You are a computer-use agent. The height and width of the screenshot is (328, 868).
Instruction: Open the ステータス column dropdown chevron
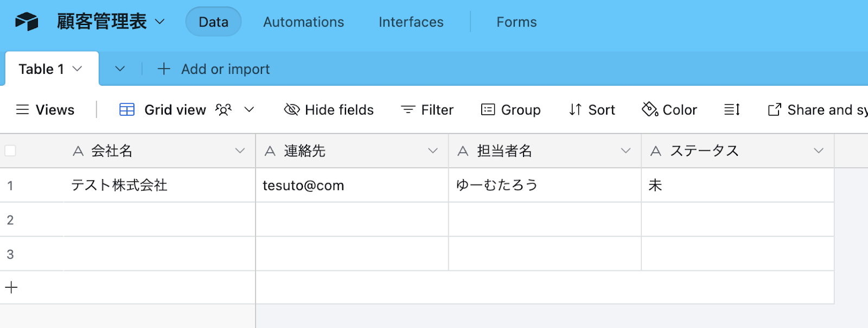tap(819, 151)
